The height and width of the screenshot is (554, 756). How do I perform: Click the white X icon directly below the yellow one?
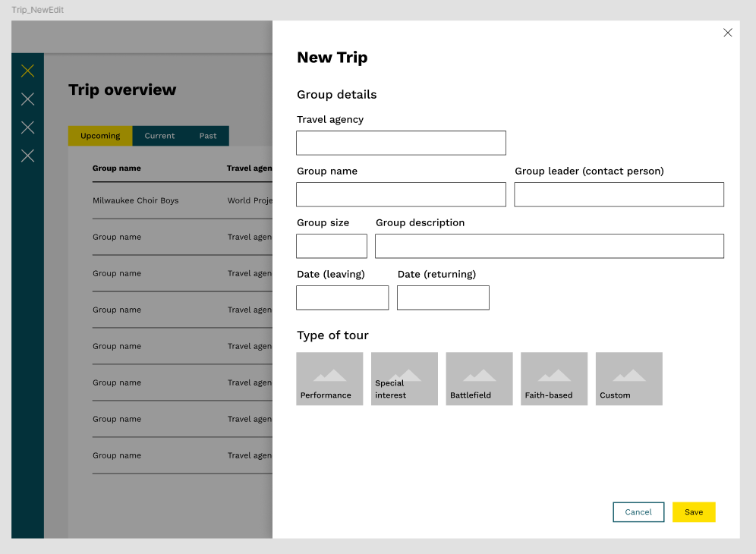coord(27,99)
